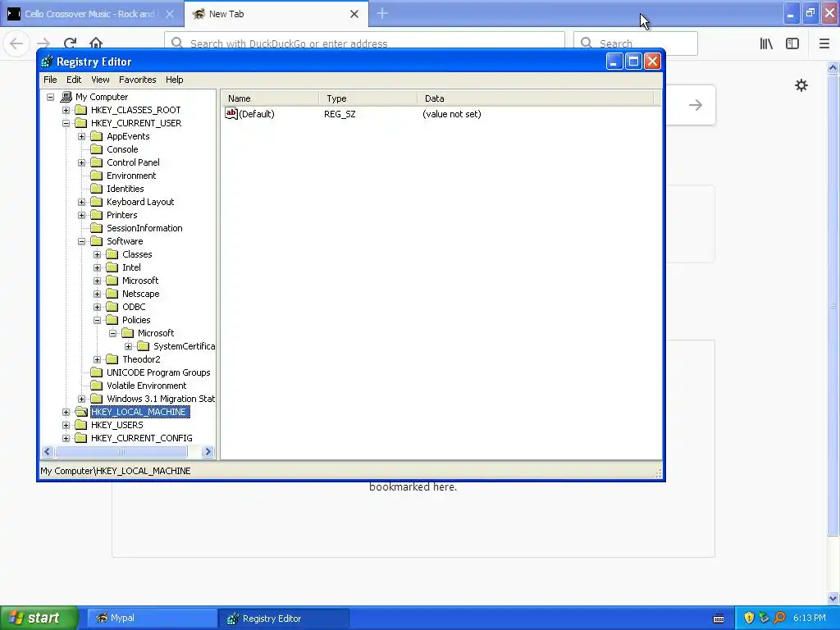Reload the page in Mypal browser

70,43
